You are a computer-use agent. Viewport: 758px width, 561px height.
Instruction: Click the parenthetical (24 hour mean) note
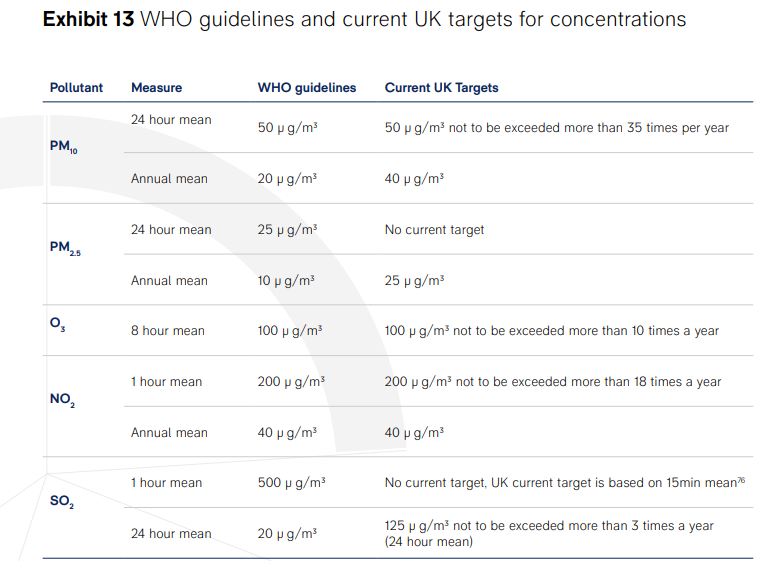pyautogui.click(x=429, y=542)
